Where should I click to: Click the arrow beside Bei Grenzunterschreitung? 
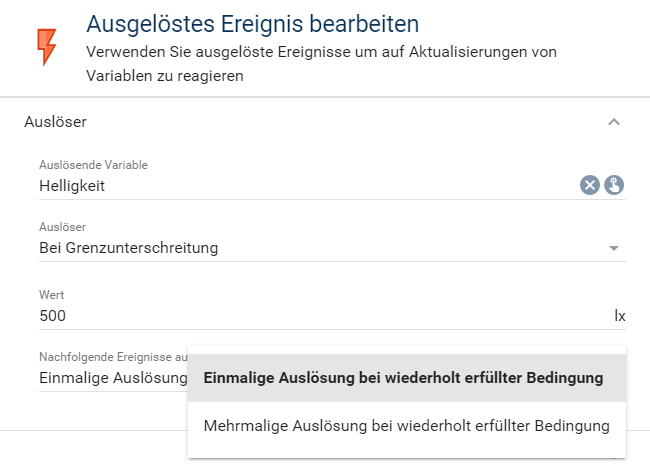pyautogui.click(x=614, y=248)
